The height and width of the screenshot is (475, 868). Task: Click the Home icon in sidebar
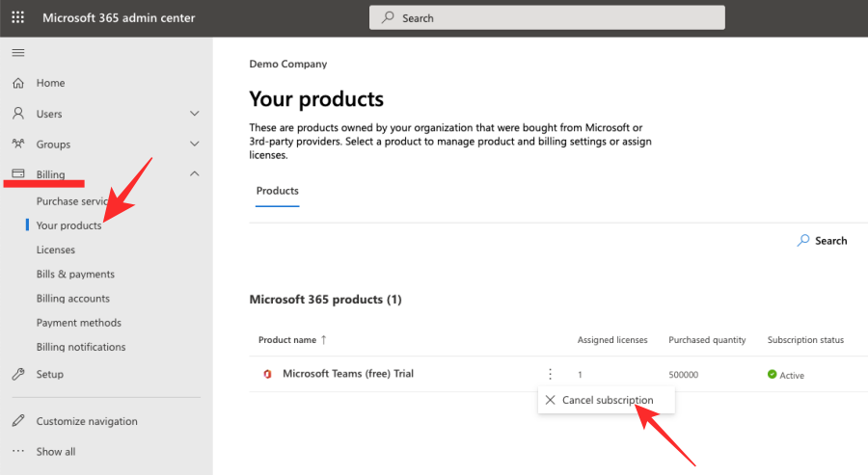pyautogui.click(x=18, y=83)
